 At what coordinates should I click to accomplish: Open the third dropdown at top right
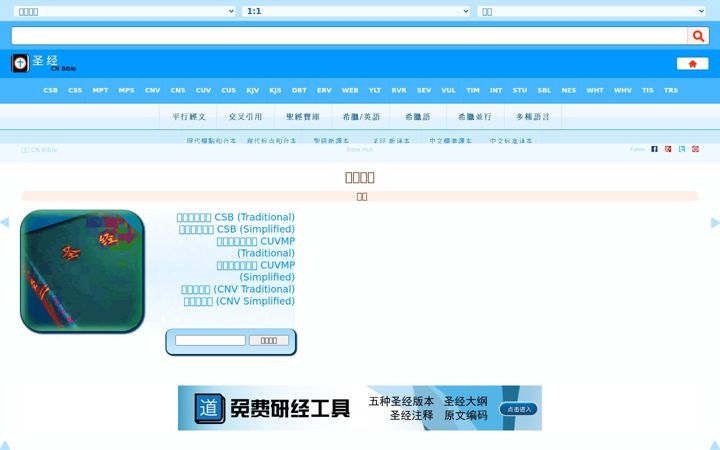click(591, 11)
